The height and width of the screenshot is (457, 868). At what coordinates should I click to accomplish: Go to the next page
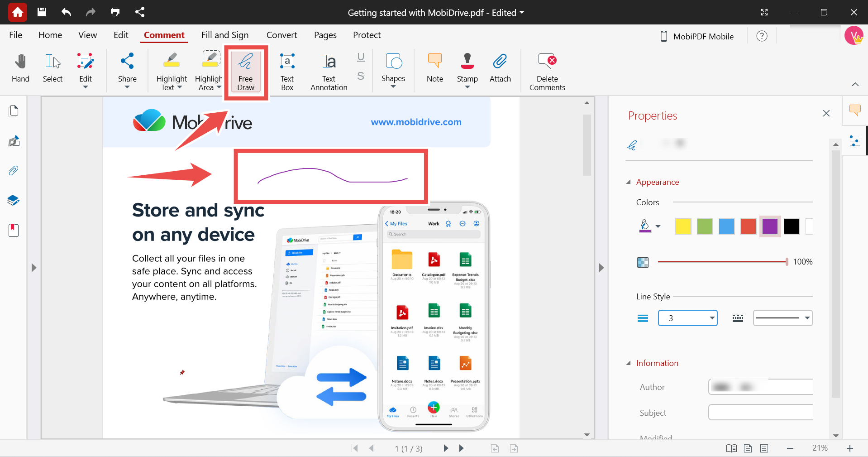(446, 448)
